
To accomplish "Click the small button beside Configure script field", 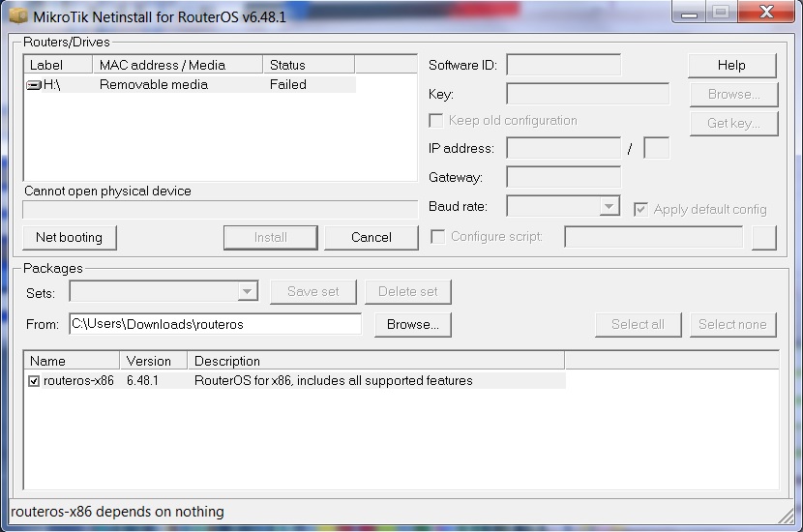I will [x=764, y=238].
